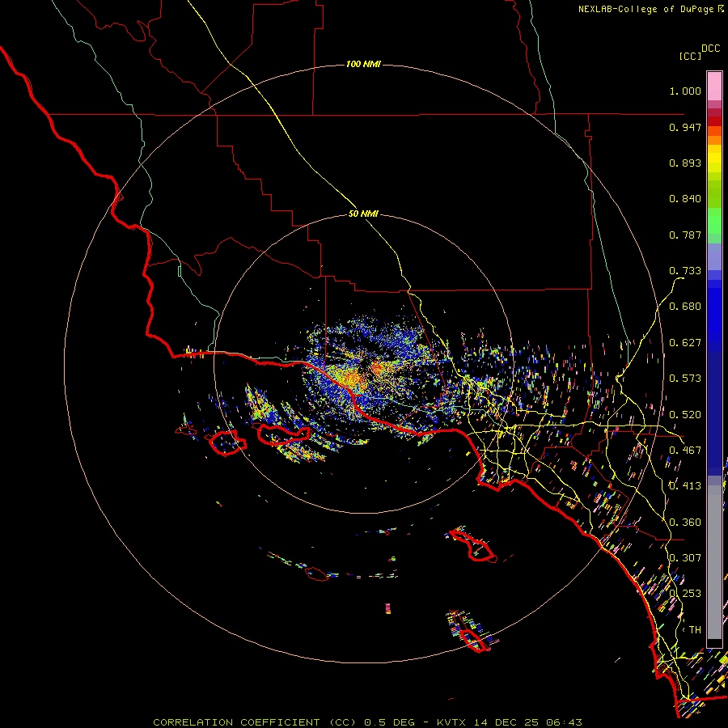Select the 0.360 scale value
The width and height of the screenshot is (728, 728).
685,523
